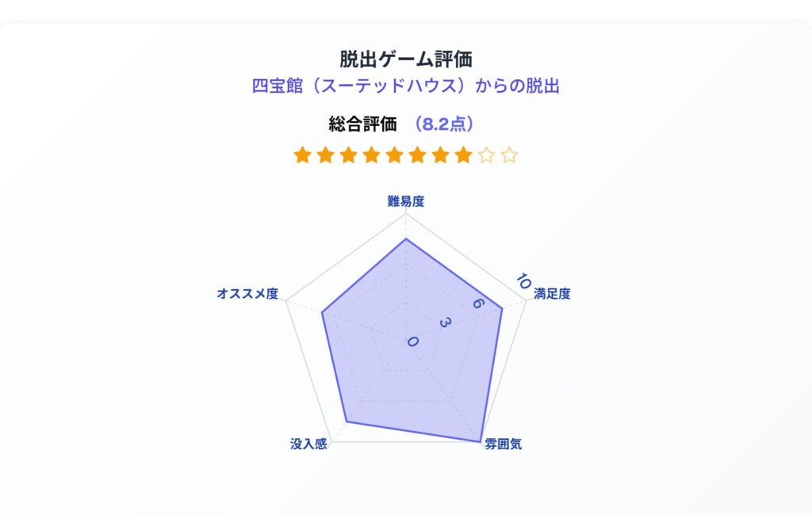
Task: Click the ninth empty rating star
Action: [486, 154]
